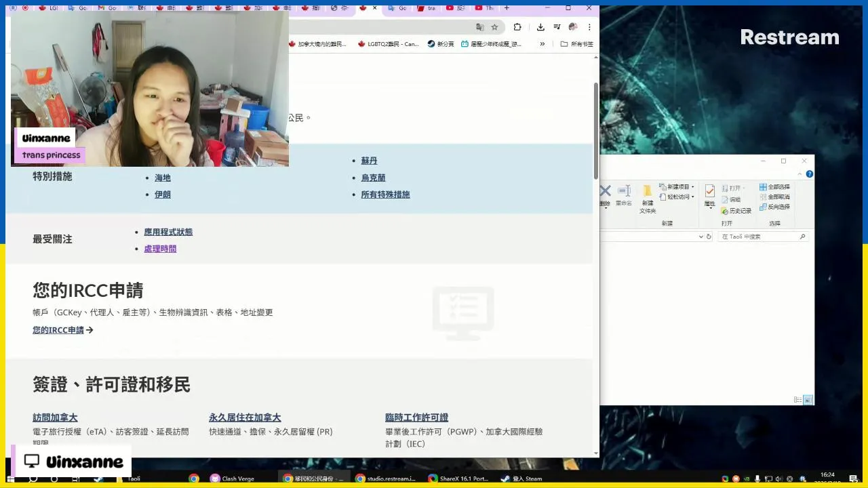Open the notification center icon in taskbar

pos(854,479)
